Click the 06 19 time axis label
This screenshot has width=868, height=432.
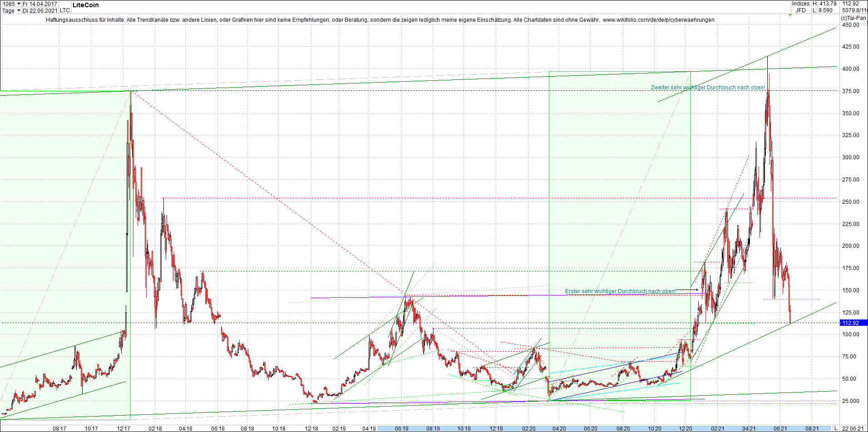[x=401, y=428]
